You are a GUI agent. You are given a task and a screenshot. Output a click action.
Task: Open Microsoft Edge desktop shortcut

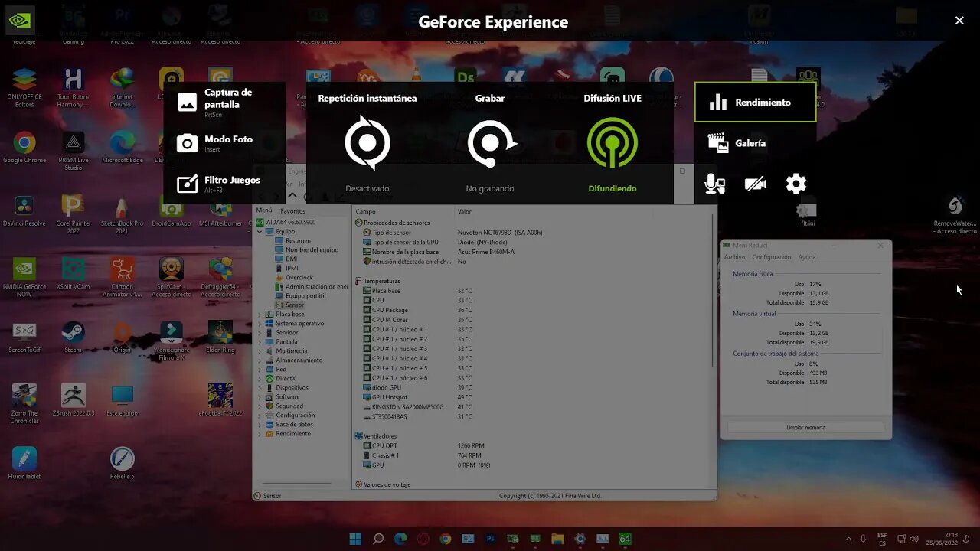pos(122,148)
